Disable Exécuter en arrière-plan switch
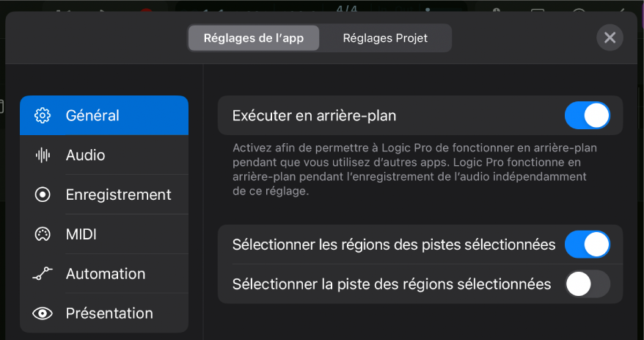 point(587,115)
